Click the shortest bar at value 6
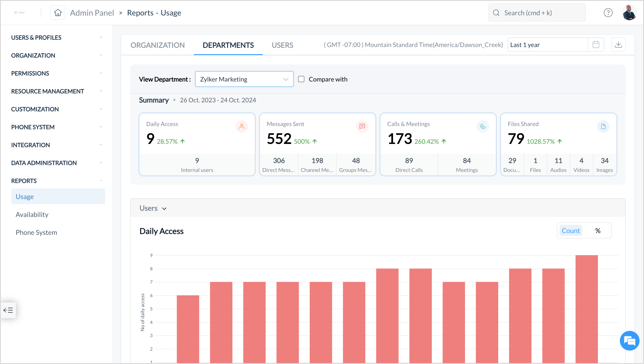The height and width of the screenshot is (364, 644). pos(188,329)
